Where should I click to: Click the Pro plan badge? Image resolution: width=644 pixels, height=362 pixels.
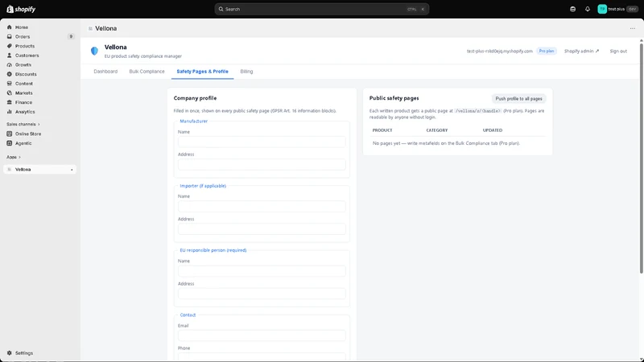click(x=547, y=51)
